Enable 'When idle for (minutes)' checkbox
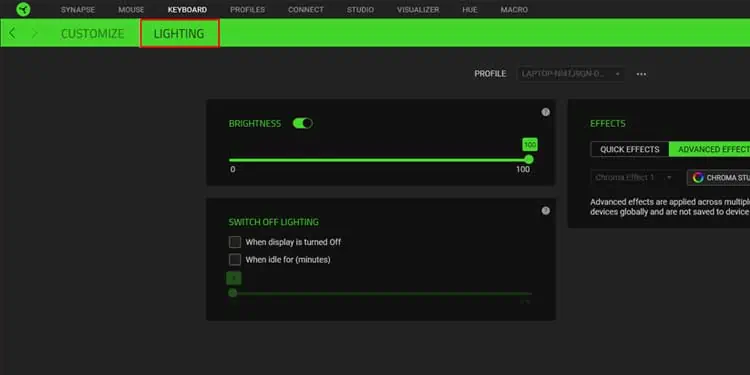Image resolution: width=750 pixels, height=375 pixels. pos(235,260)
